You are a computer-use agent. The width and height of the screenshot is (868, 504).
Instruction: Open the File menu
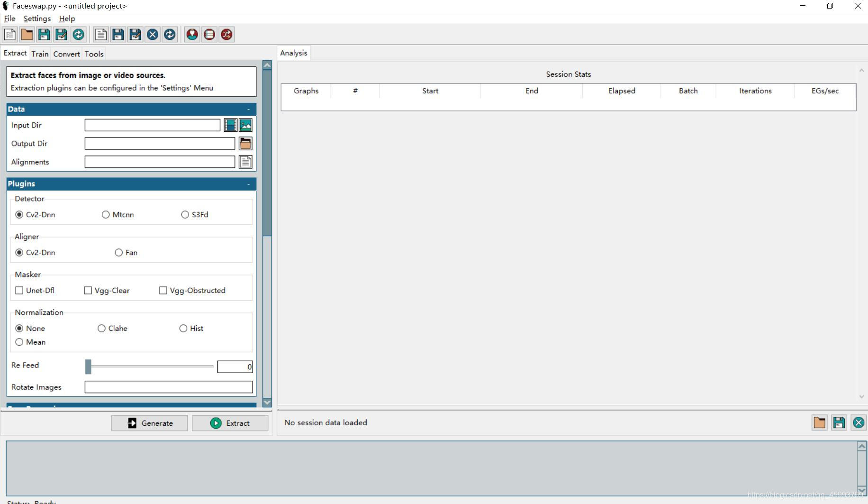coord(9,18)
